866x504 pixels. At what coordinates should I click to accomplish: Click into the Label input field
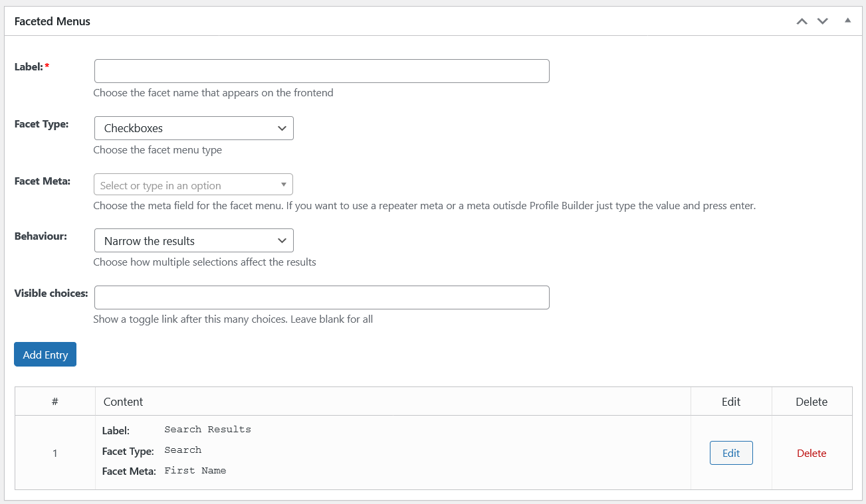pos(322,71)
